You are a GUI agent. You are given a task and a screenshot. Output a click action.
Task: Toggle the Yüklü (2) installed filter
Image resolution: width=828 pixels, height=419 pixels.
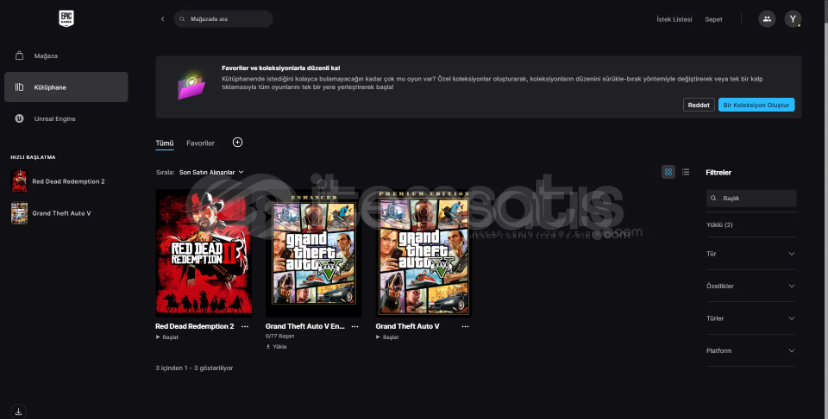click(719, 225)
